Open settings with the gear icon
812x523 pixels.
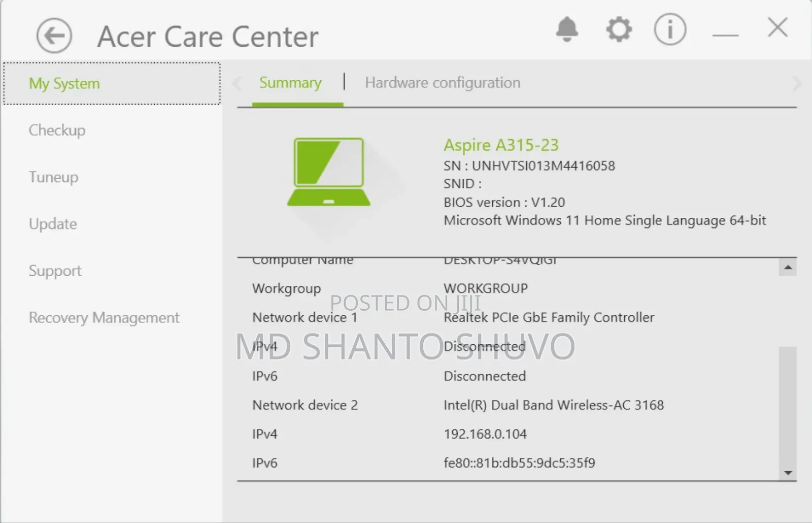click(619, 29)
